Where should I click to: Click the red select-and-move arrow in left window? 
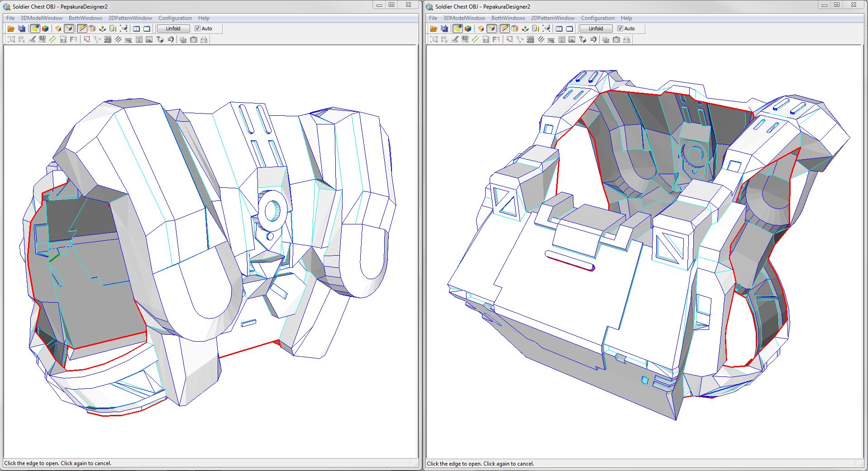[87, 40]
